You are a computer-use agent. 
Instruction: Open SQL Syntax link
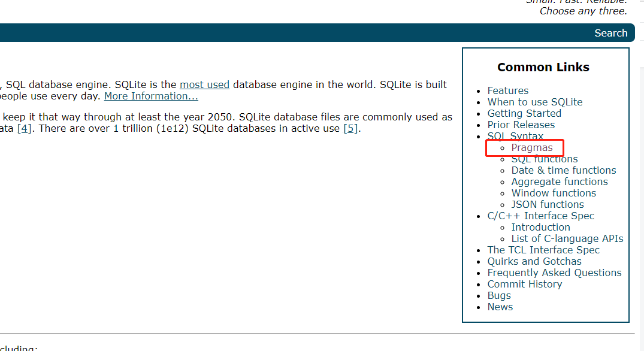515,136
